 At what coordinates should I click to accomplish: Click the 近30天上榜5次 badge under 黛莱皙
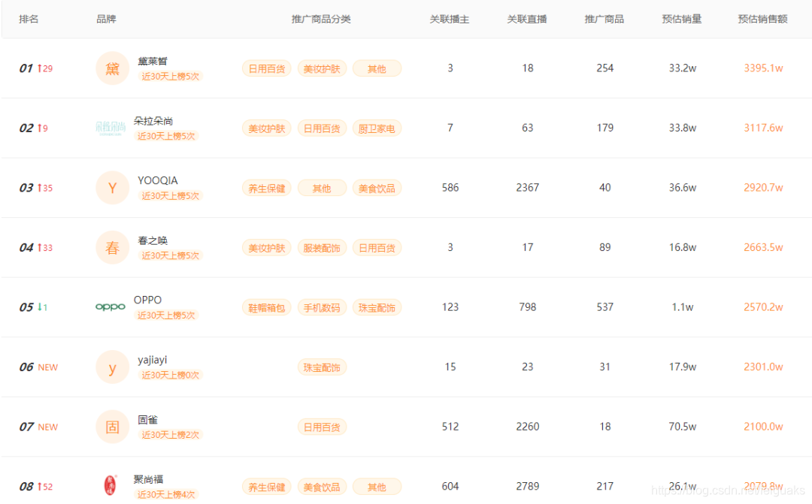pyautogui.click(x=171, y=76)
